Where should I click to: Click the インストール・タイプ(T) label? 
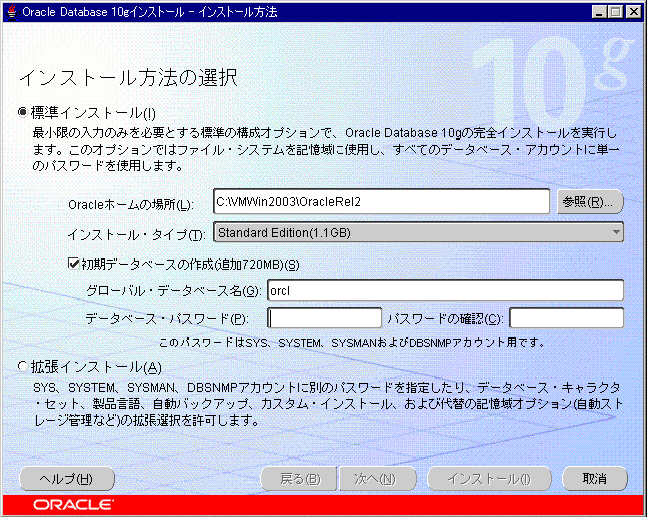136,235
